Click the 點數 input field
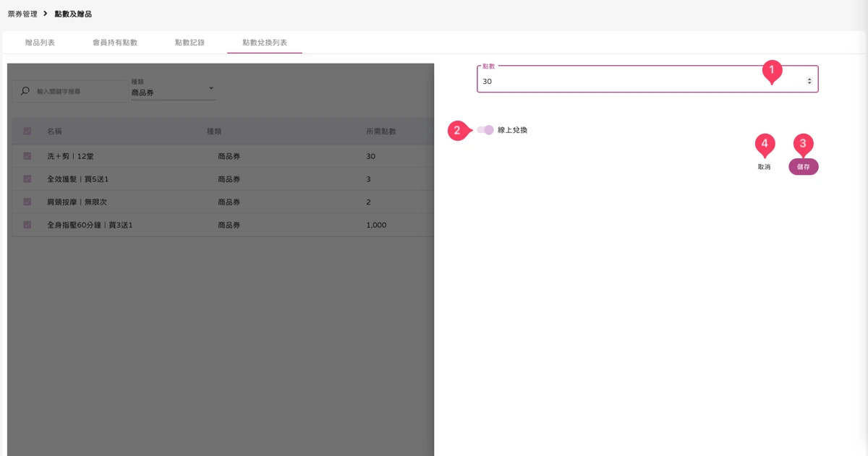868x456 pixels. (x=647, y=79)
